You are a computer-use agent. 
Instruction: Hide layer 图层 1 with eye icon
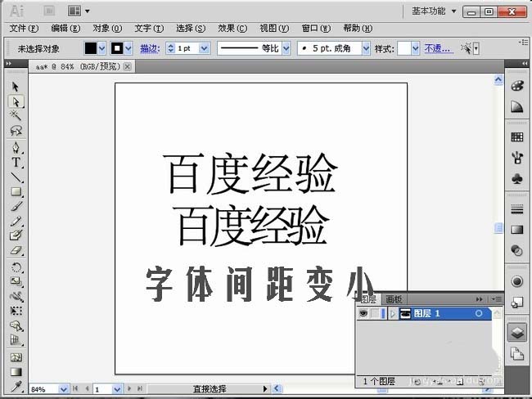(x=363, y=313)
